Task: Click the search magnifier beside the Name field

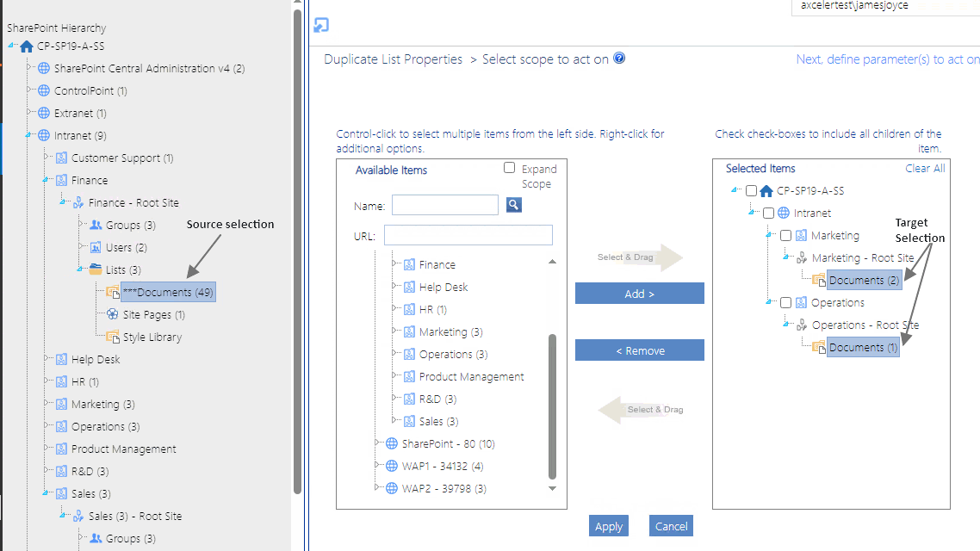Action: tap(515, 204)
